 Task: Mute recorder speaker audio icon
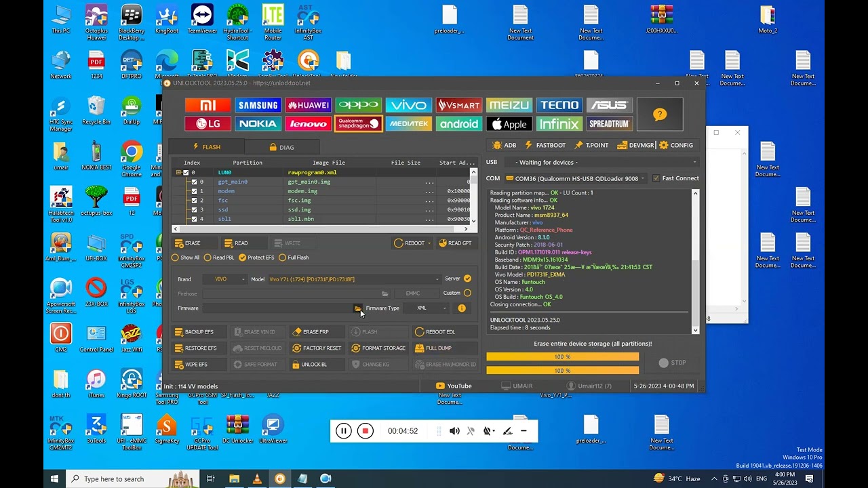coord(454,431)
